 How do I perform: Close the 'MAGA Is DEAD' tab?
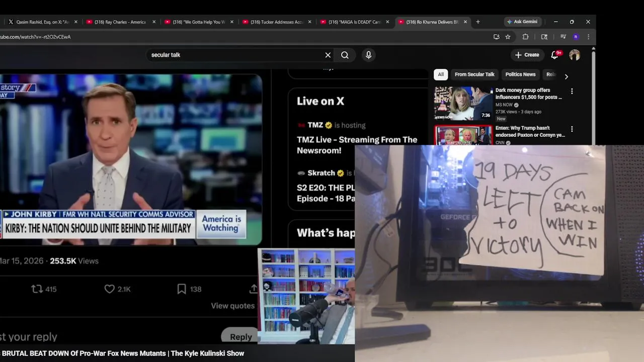(387, 22)
